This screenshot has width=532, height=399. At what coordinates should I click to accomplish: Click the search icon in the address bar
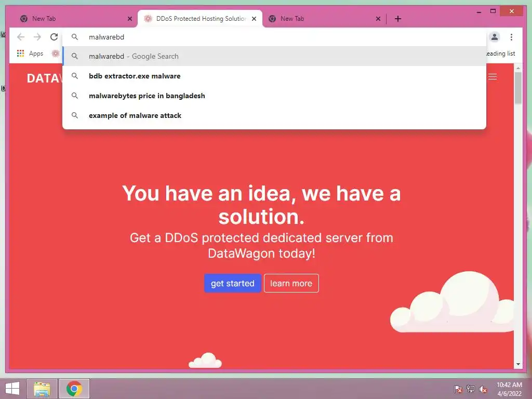click(75, 37)
